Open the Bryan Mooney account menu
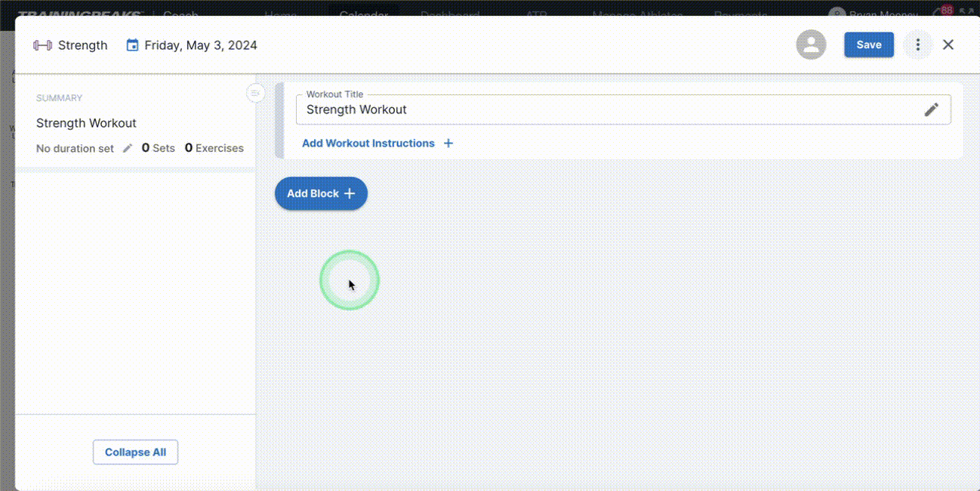Viewport: 980px width, 491px height. point(876,14)
